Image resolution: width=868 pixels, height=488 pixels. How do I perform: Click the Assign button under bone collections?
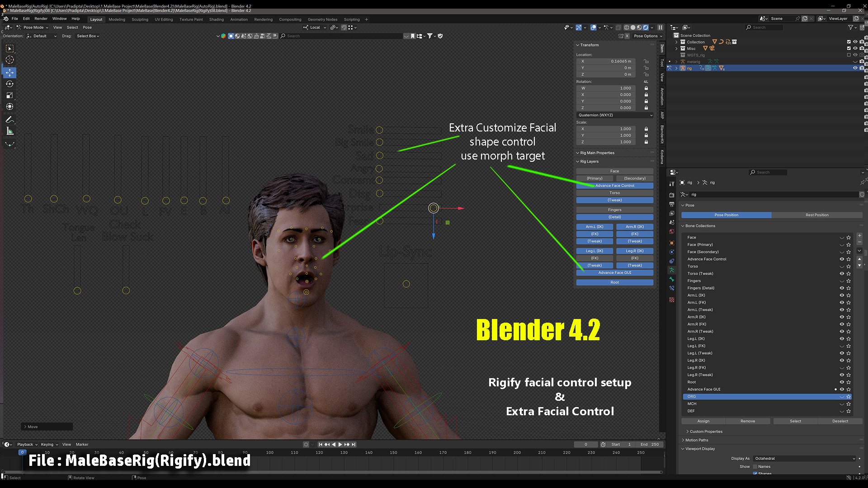tap(703, 421)
